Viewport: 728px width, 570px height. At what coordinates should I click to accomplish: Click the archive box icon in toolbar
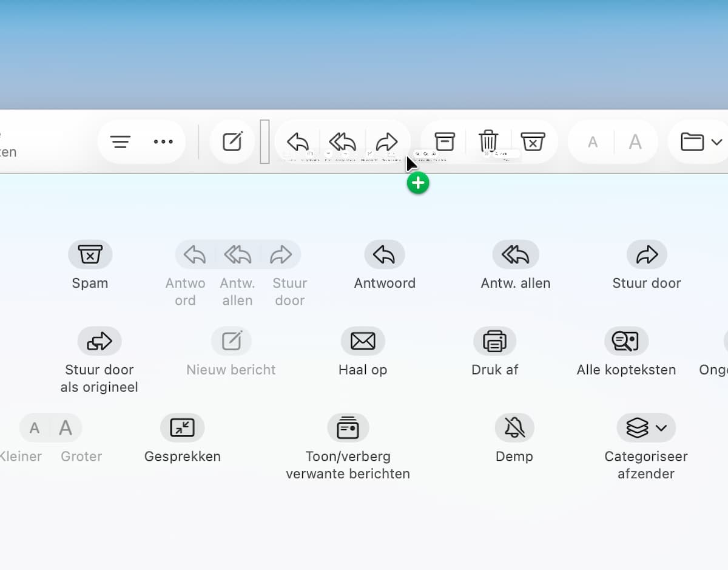coord(444,142)
